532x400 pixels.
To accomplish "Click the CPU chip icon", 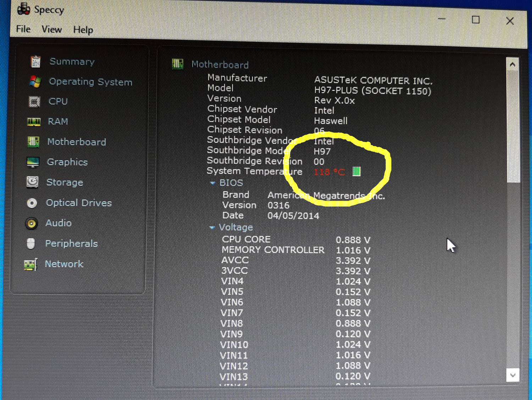I will [34, 102].
